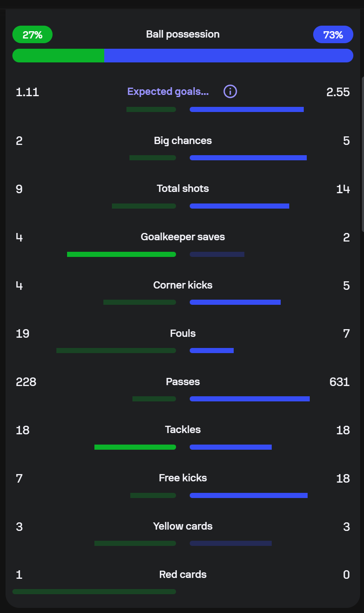Click the Fouls stat label
Screen dimensions: 364x613
click(183, 333)
